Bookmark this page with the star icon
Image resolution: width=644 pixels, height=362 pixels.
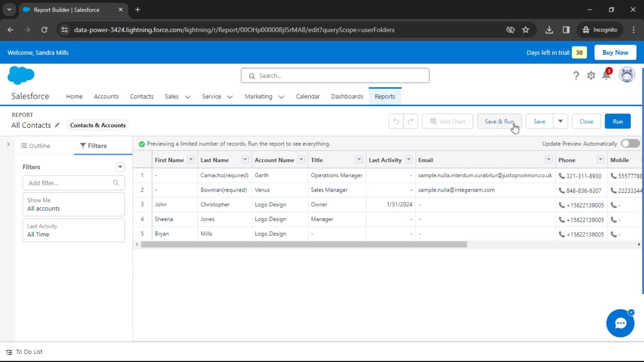[x=526, y=30]
